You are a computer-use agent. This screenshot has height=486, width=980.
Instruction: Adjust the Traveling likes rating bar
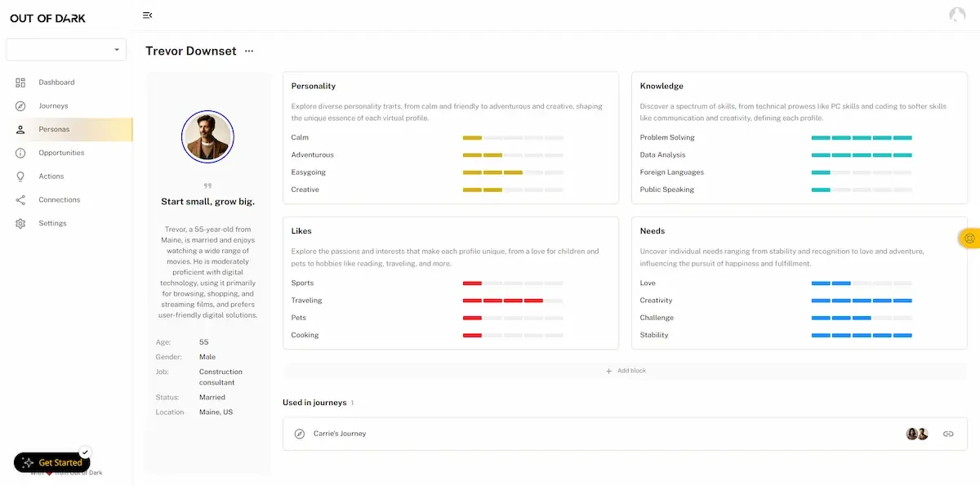pyautogui.click(x=513, y=301)
